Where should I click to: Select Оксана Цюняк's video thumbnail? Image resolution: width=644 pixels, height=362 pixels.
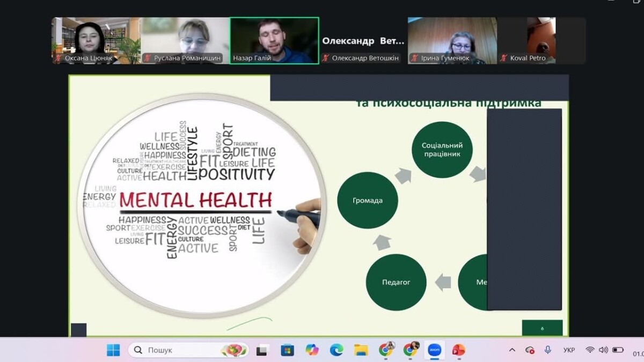(x=96, y=41)
